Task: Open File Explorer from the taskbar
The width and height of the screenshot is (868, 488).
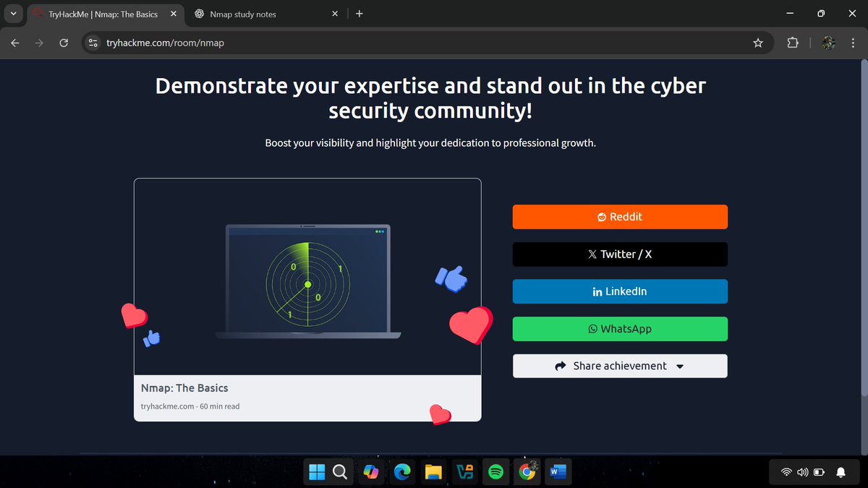Action: coord(433,472)
